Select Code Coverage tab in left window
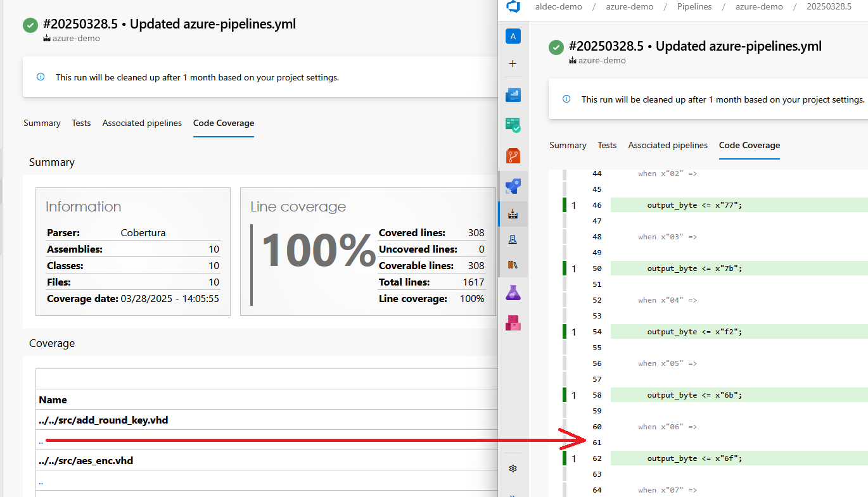The height and width of the screenshot is (497, 868). point(224,123)
